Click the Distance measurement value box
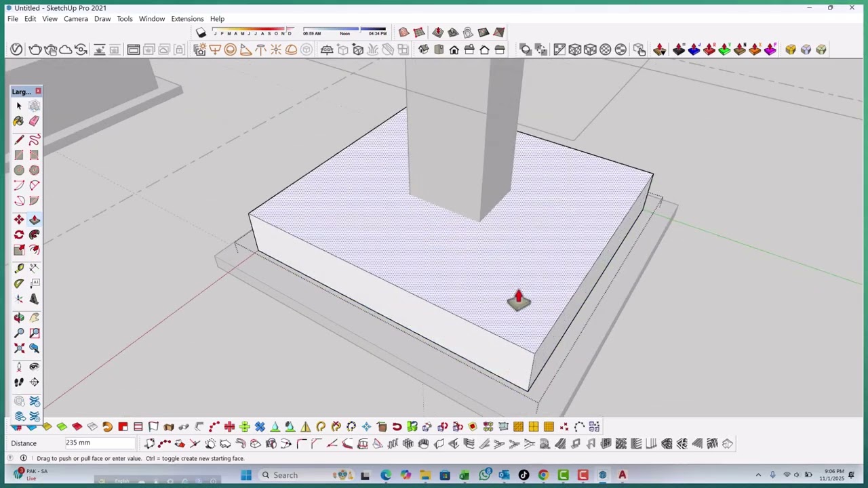Viewport: 868px width, 488px height. 100,443
